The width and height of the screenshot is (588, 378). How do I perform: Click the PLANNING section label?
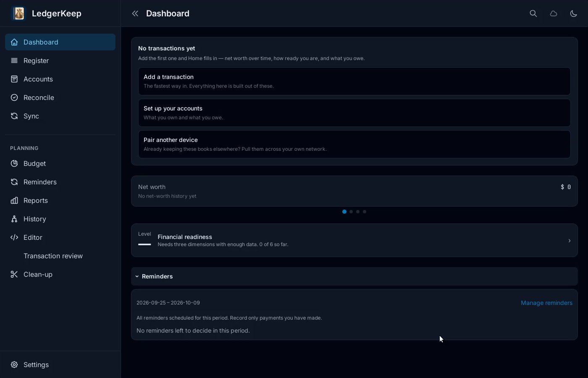pos(24,148)
